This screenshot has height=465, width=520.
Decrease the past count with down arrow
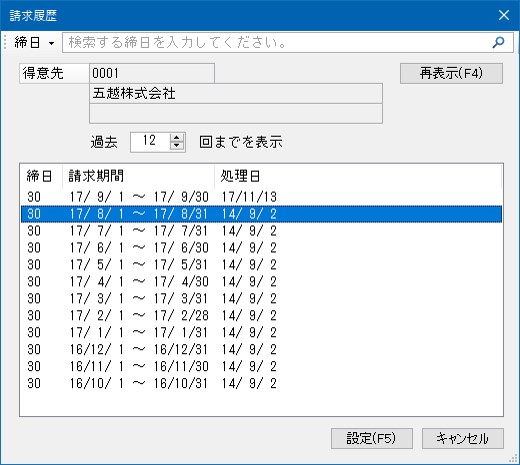coord(177,146)
